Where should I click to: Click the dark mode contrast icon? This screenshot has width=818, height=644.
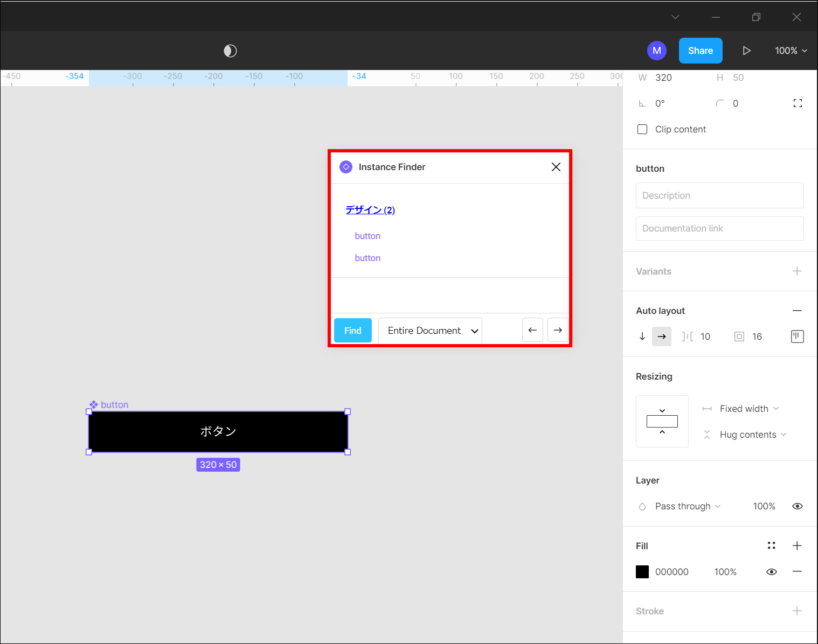pos(230,51)
